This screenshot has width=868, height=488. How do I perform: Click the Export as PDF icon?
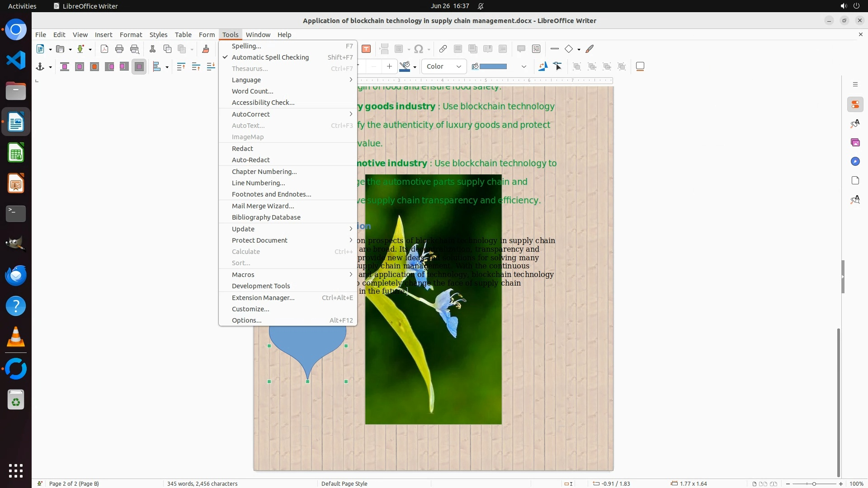tap(104, 49)
